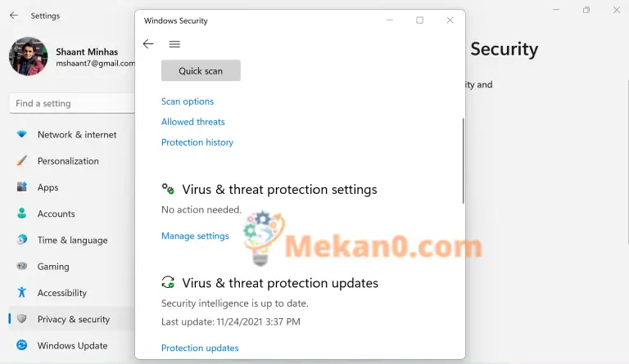Image resolution: width=629 pixels, height=364 pixels.
Task: Click the Settings window back arrow
Action: pyautogui.click(x=14, y=16)
